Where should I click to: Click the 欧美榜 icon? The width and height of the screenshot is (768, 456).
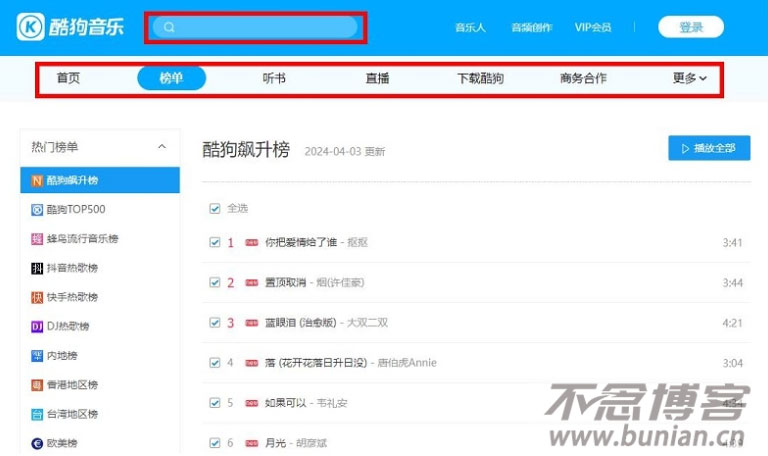click(x=37, y=443)
